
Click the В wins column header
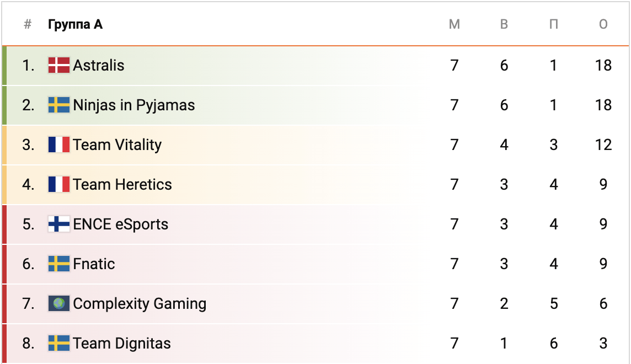coord(504,24)
